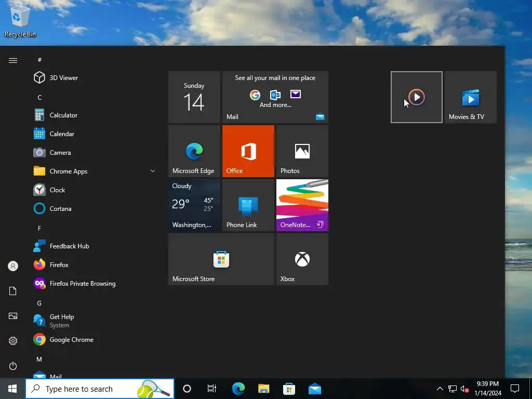Open the Movies & TV tile
The width and height of the screenshot is (532, 399).
tap(471, 97)
